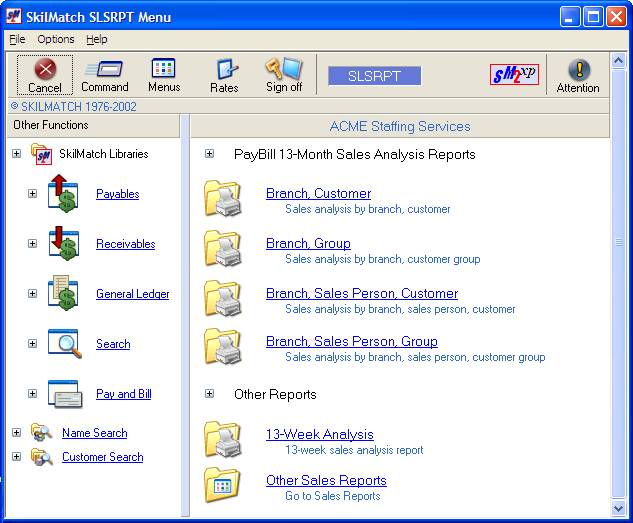Open the Payables link
This screenshot has width=633, height=523.
(x=117, y=194)
